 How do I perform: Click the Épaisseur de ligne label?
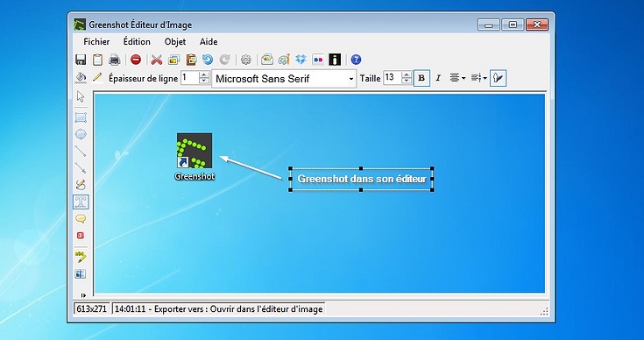pos(143,79)
